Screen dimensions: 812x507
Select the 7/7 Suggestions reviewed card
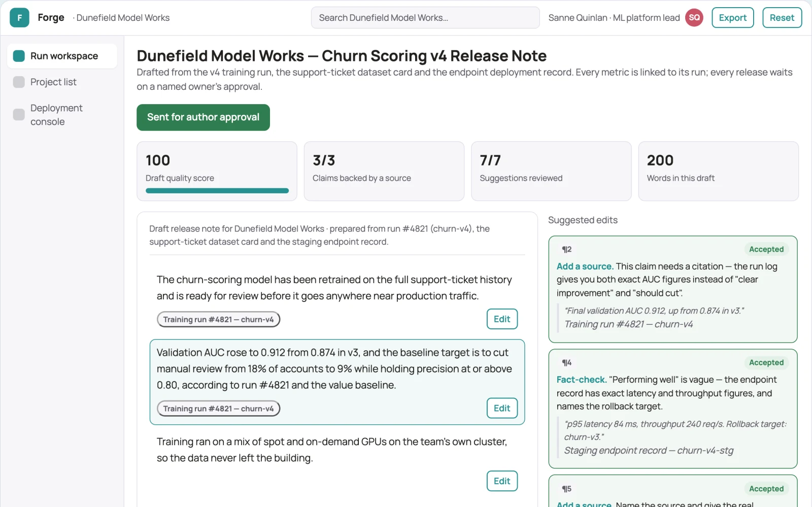click(551, 171)
